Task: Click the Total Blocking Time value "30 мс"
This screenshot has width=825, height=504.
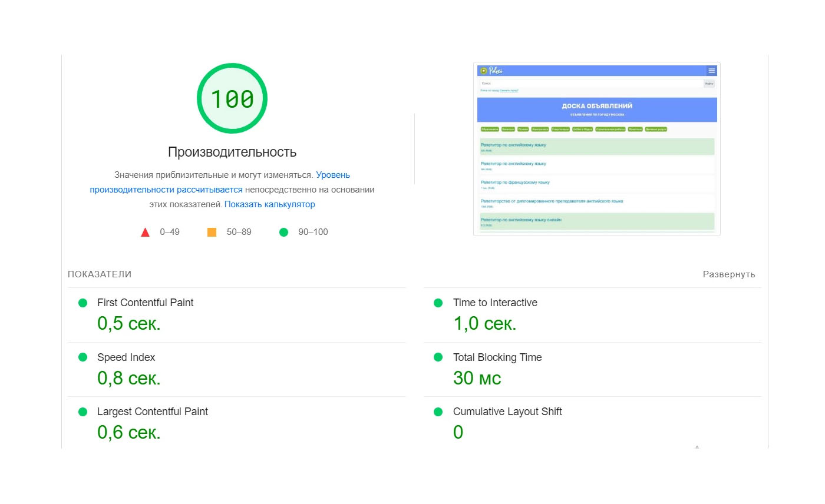Action: [477, 378]
